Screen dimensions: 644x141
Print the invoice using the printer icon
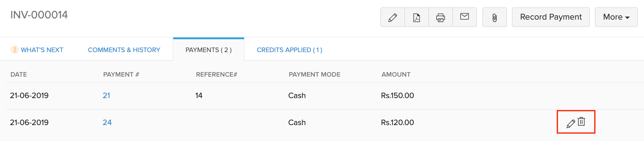coord(440,17)
